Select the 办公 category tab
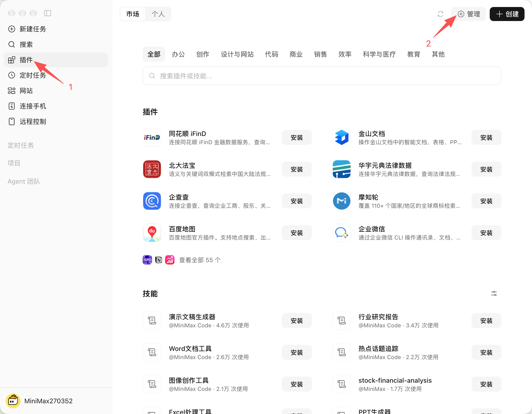Screen dimensions: 532x414 [178, 54]
